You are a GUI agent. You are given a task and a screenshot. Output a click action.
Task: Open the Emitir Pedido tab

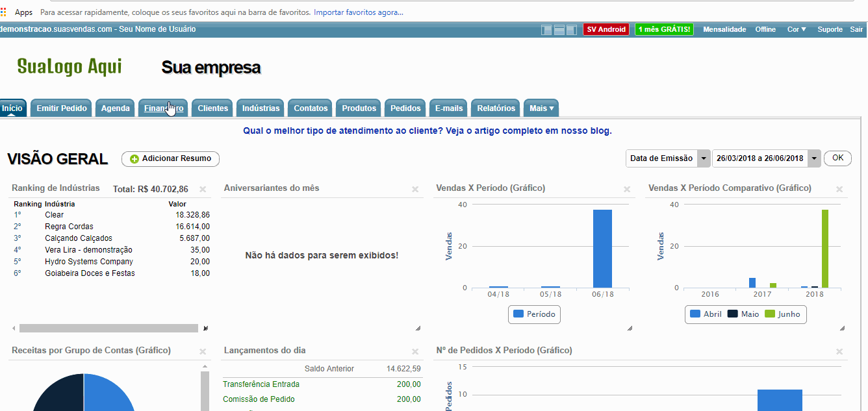[x=62, y=108]
